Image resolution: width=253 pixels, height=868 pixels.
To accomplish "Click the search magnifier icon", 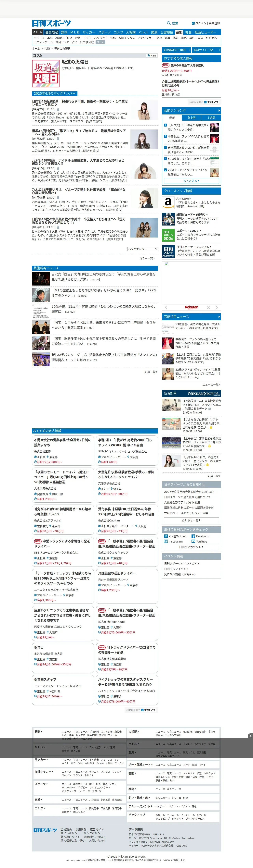I will 169,23.
